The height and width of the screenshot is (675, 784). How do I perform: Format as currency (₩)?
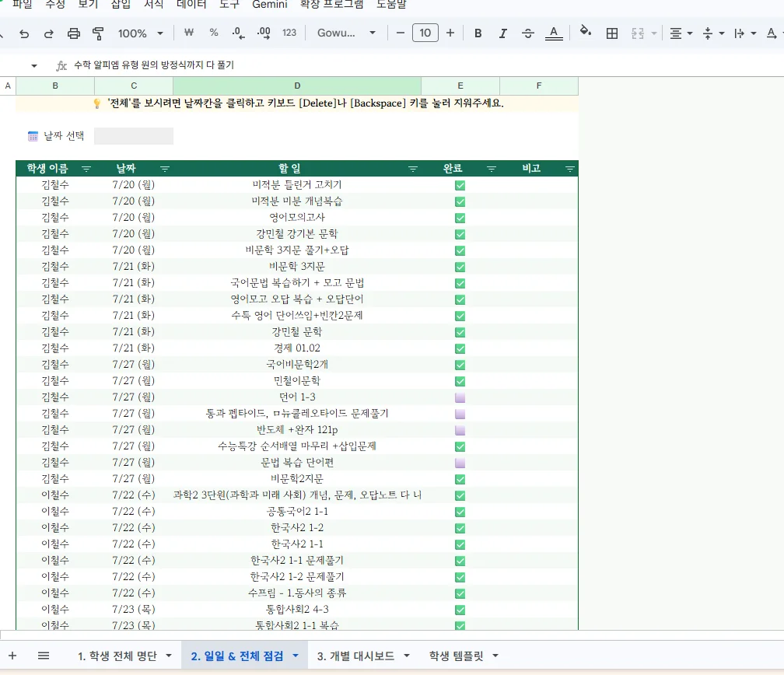(188, 33)
